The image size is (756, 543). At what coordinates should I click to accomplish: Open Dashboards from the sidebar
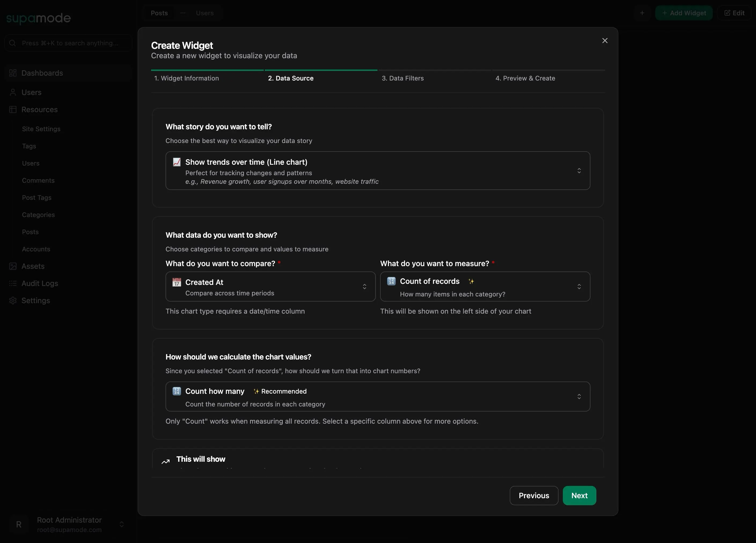[x=42, y=73]
